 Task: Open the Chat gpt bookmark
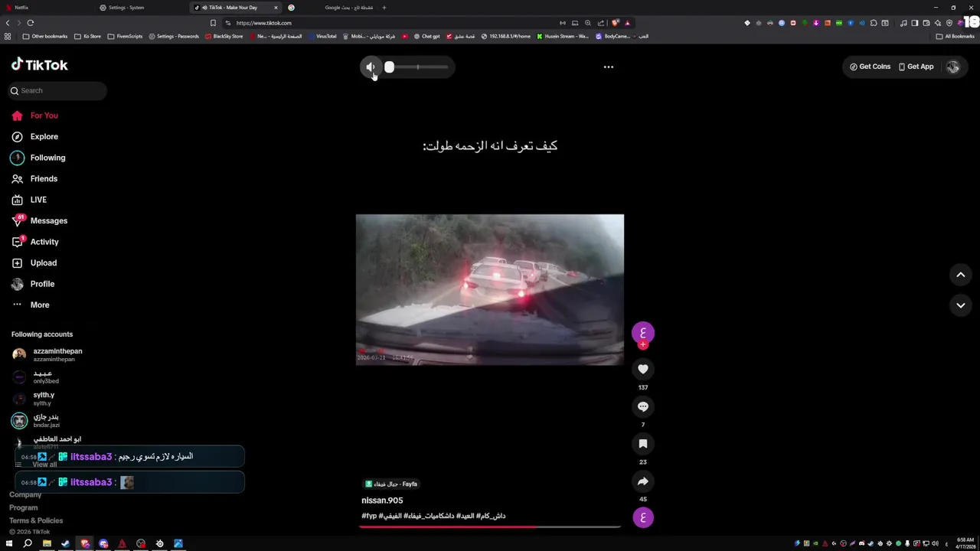click(426, 36)
